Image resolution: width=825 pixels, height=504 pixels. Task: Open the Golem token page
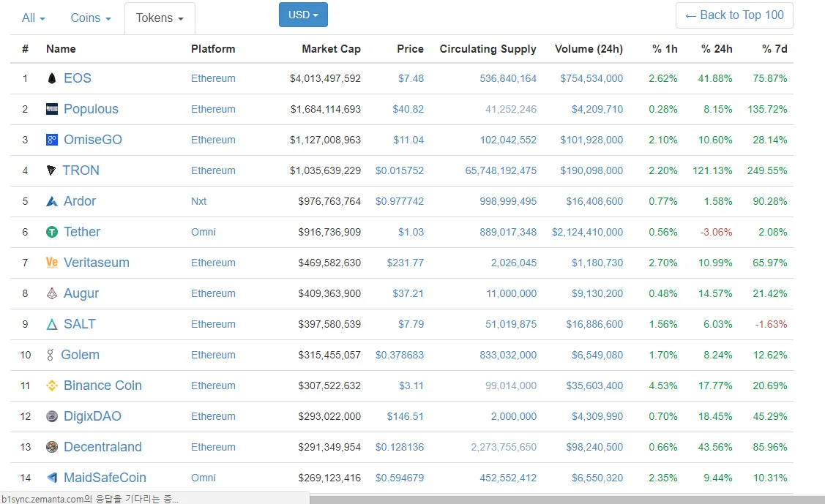click(x=80, y=355)
